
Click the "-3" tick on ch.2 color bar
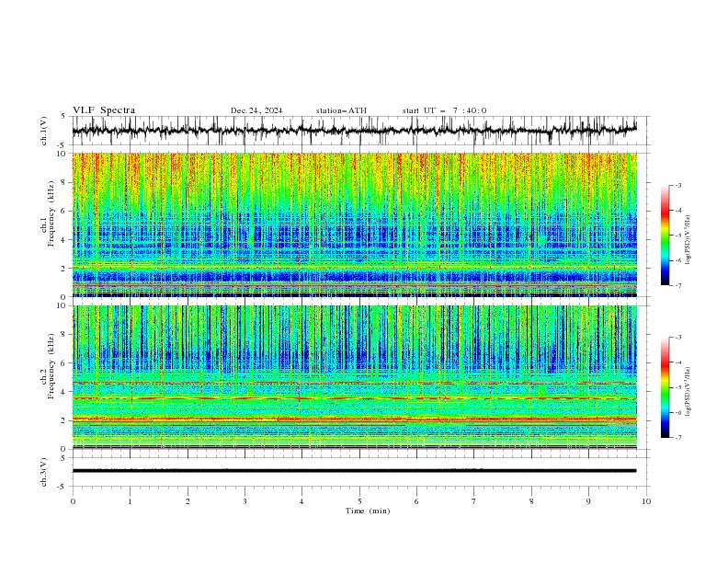678,338
